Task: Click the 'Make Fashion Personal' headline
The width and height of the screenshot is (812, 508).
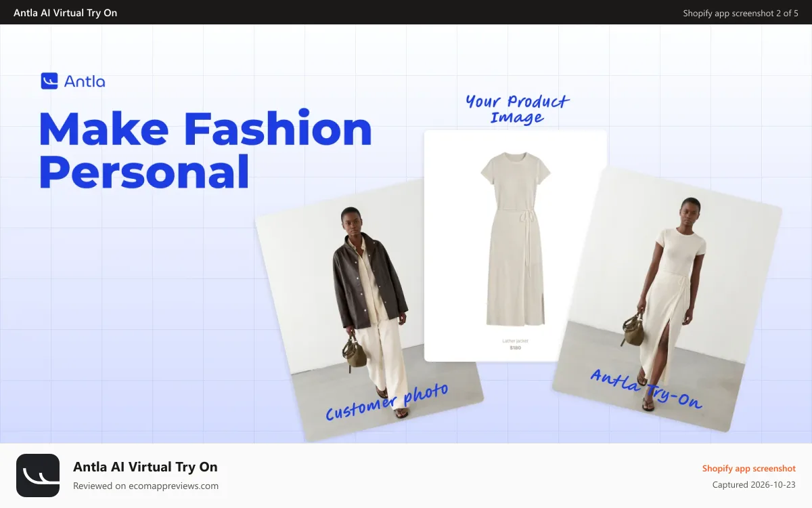Action: pyautogui.click(x=205, y=150)
